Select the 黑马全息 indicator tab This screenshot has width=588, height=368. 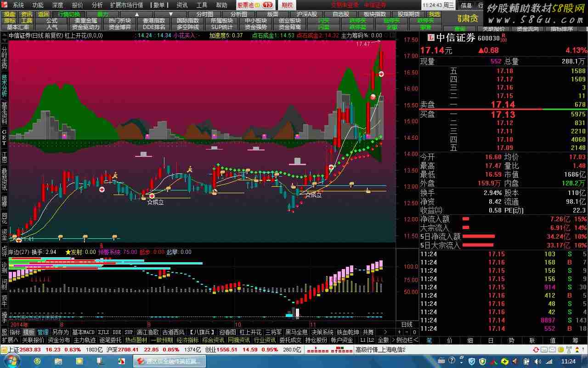pyautogui.click(x=297, y=332)
